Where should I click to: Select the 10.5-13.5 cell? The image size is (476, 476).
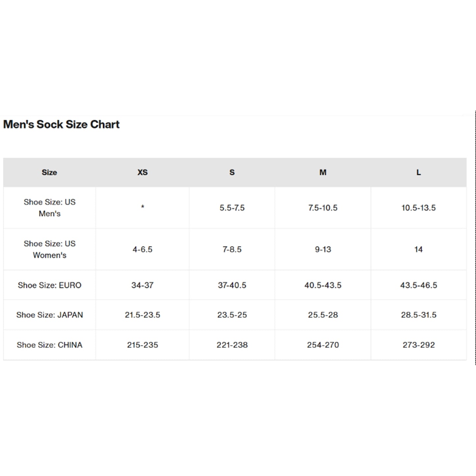click(418, 208)
